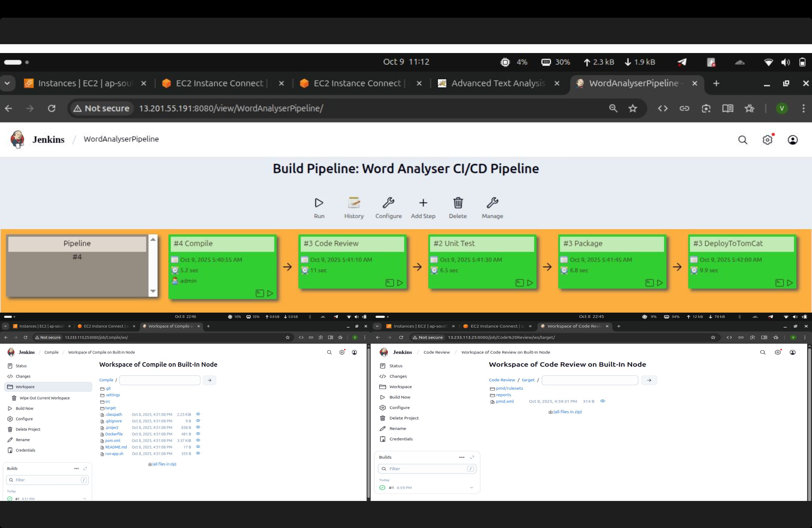This screenshot has width=812, height=528.
Task: View .classpath file via eye icon
Action: [x=198, y=414]
